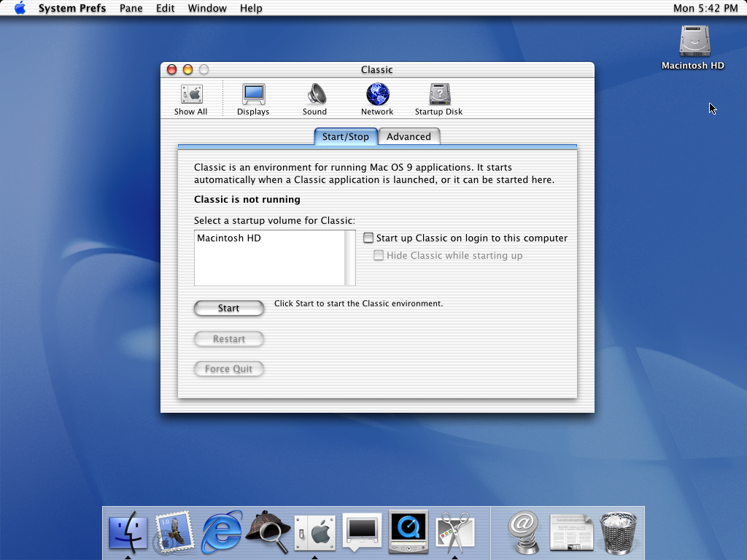This screenshot has height=560, width=747.
Task: Launch Internet Explorer from the Dock
Action: point(222,532)
